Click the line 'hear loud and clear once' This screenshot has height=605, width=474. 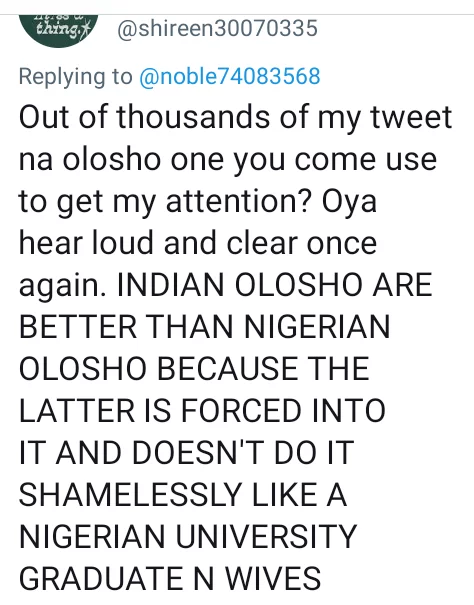coord(198,243)
